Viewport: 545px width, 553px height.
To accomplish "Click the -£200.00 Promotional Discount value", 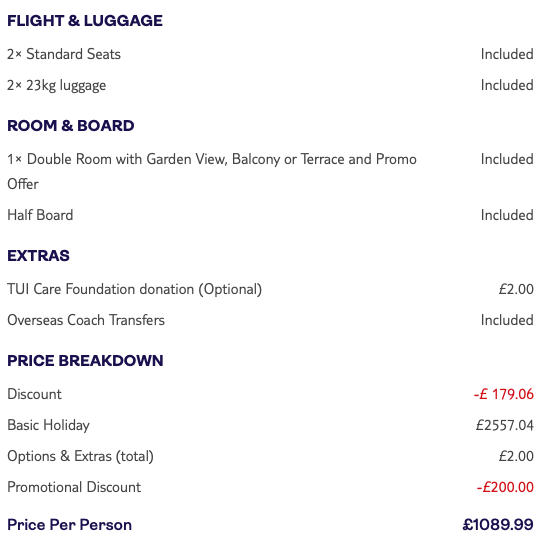I will point(505,487).
